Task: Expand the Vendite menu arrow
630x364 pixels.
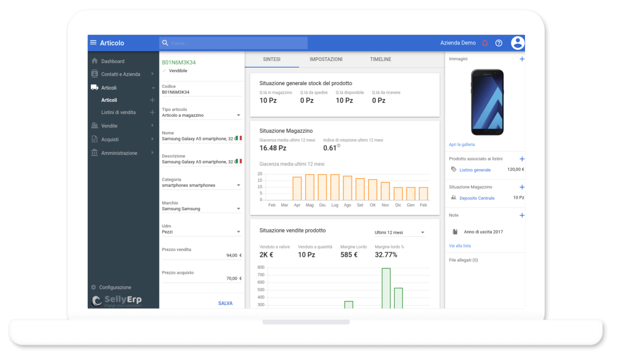Action: pos(152,126)
